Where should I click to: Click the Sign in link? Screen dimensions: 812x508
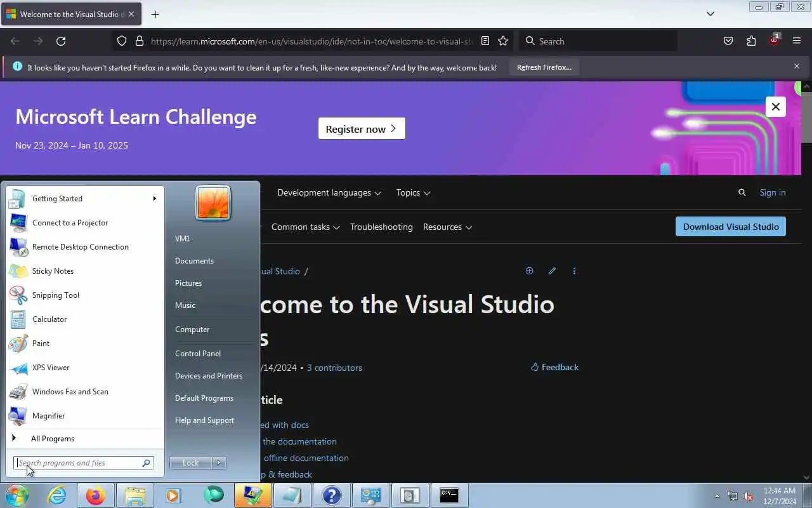coord(773,192)
